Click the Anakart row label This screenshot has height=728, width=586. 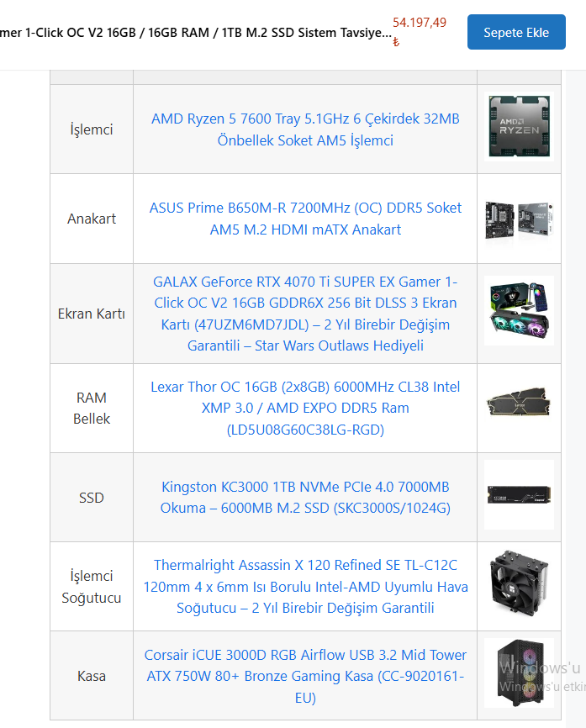pyautogui.click(x=92, y=219)
